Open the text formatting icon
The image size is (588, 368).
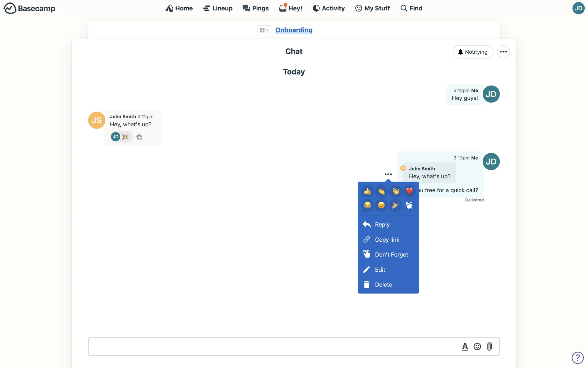[x=465, y=347]
